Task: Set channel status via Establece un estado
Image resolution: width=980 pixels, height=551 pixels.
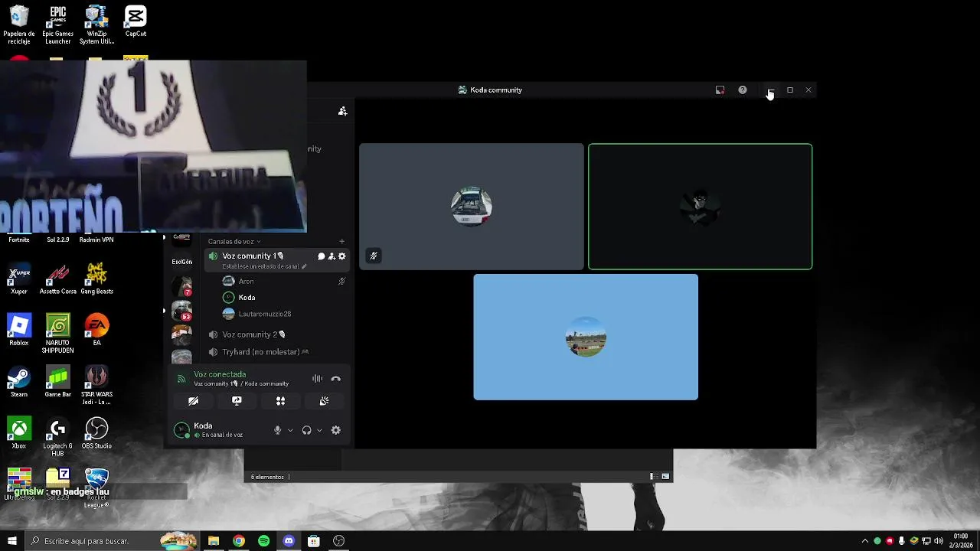Action: click(264, 266)
